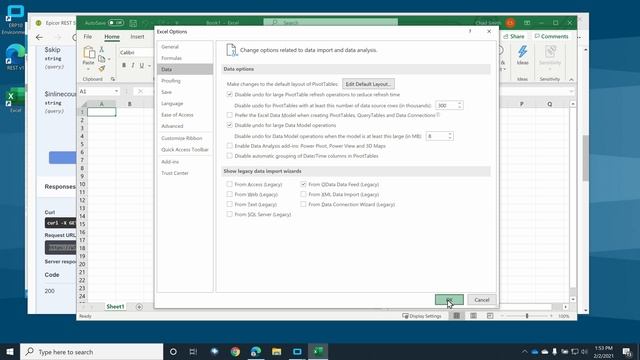Select the Format Painter brush icon

pos(102,69)
